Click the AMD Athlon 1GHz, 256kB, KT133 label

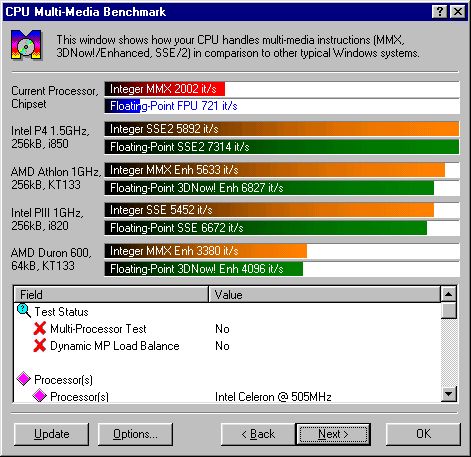point(56,178)
